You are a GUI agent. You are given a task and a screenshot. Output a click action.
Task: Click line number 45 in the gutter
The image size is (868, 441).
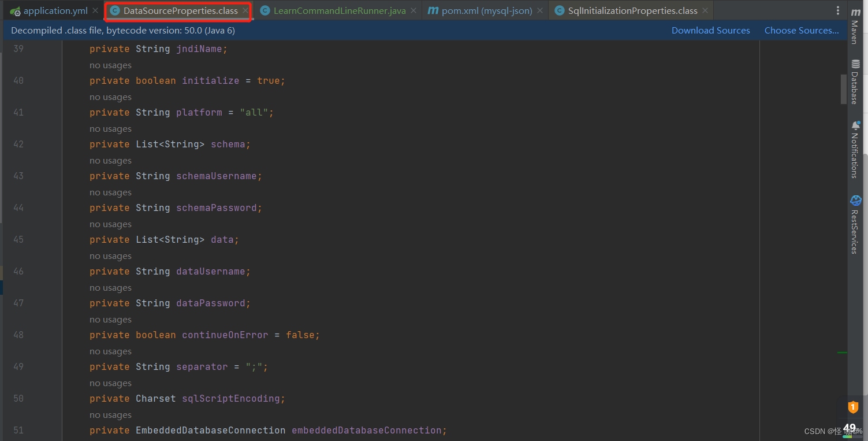click(x=18, y=240)
